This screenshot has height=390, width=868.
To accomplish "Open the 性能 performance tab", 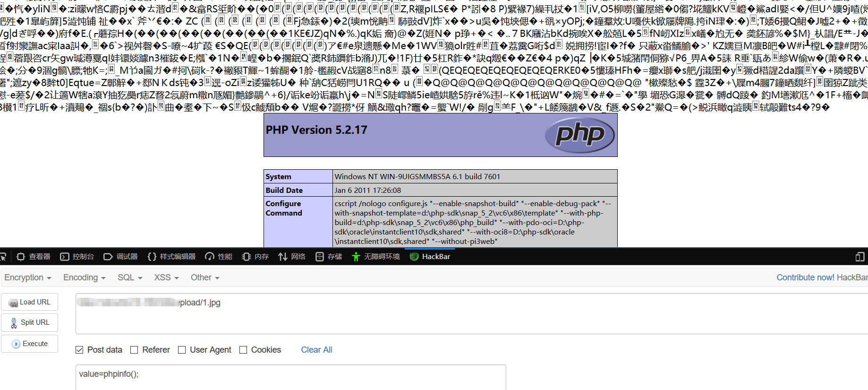I will tap(219, 257).
